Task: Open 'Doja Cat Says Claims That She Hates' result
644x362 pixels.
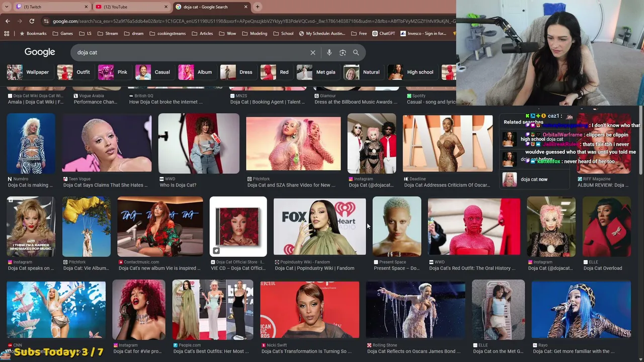Action: (x=106, y=185)
